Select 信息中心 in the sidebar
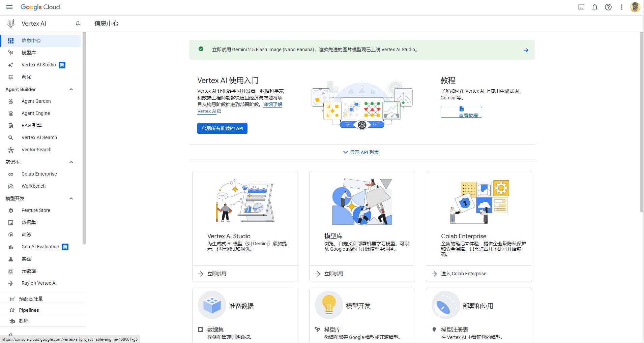Image resolution: width=644 pixels, height=343 pixels. click(x=40, y=40)
